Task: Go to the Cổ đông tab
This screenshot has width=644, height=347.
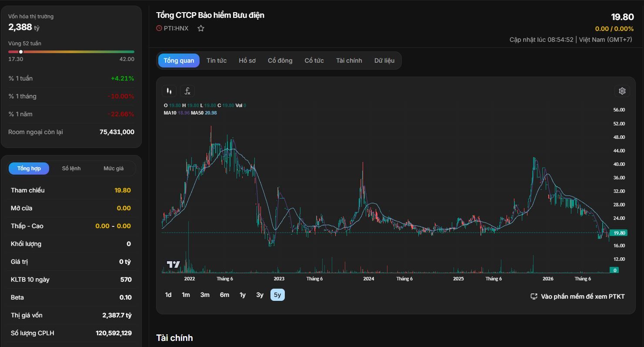Action: coord(280,61)
